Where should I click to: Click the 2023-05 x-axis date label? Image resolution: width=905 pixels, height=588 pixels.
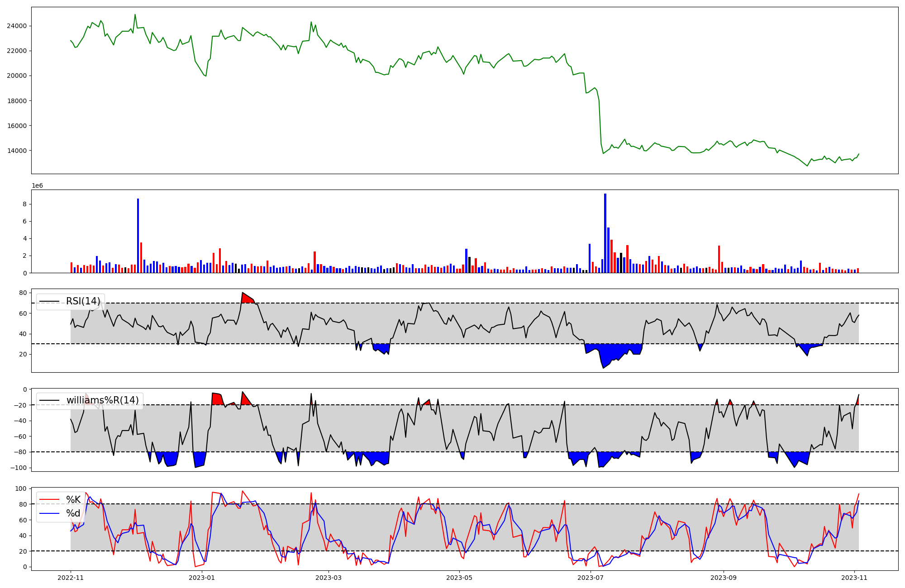coord(459,578)
